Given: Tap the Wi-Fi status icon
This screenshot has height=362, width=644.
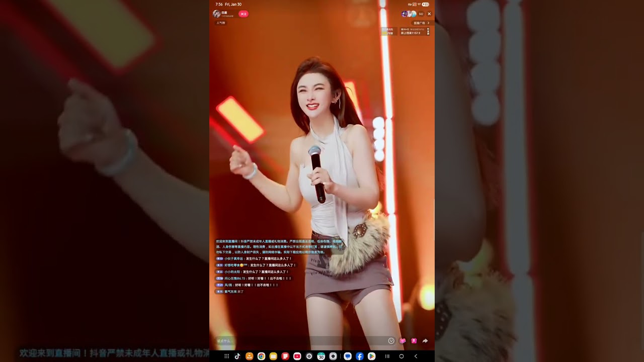Looking at the screenshot, I should [x=419, y=4].
